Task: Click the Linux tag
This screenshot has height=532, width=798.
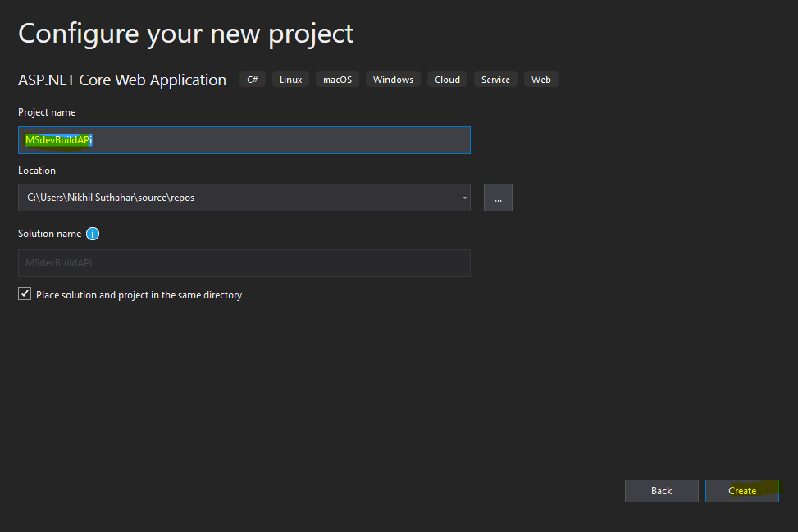Action: point(290,80)
